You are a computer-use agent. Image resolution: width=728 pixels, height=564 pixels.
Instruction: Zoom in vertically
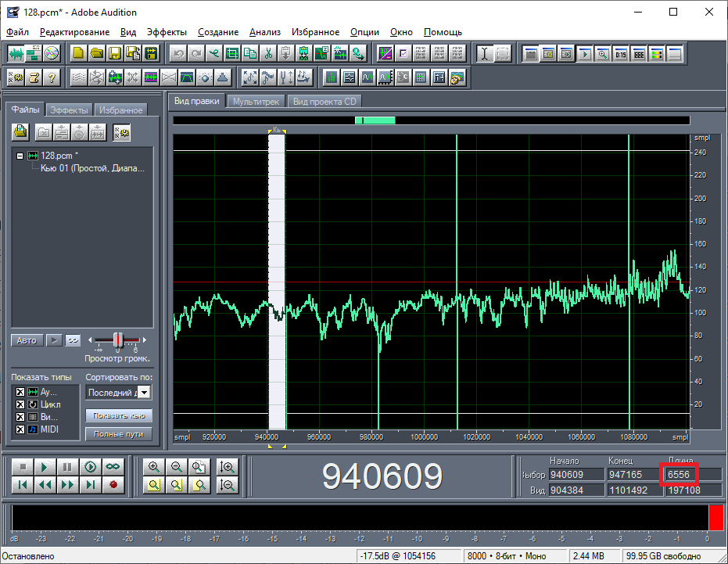click(x=227, y=467)
